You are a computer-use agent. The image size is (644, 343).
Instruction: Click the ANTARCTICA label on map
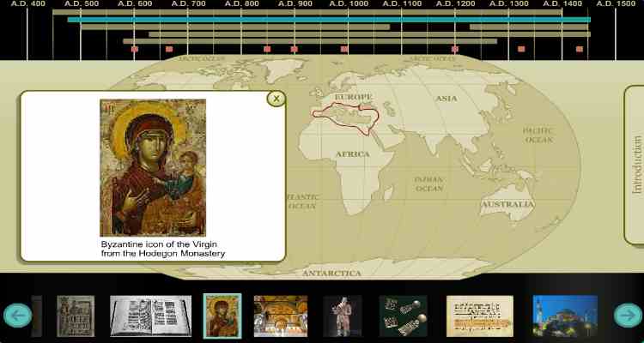tap(331, 274)
